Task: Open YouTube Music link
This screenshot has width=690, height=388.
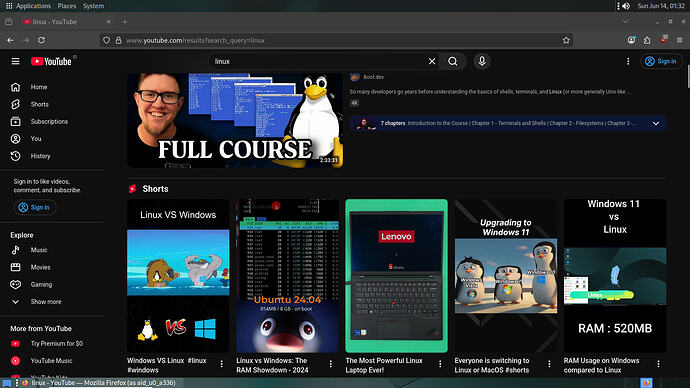Action: click(52, 361)
